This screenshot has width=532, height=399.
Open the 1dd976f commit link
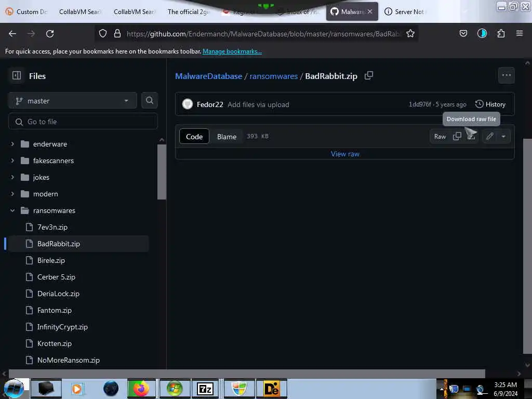[420, 104]
